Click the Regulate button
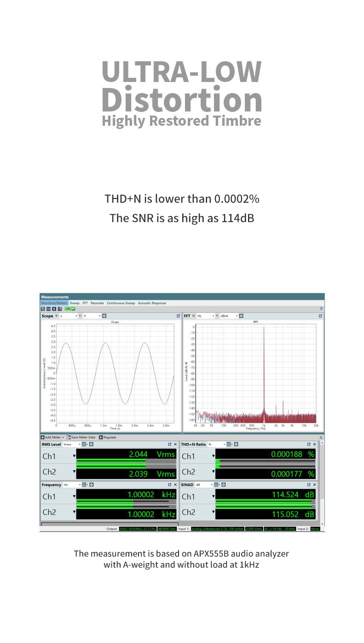 point(108,437)
